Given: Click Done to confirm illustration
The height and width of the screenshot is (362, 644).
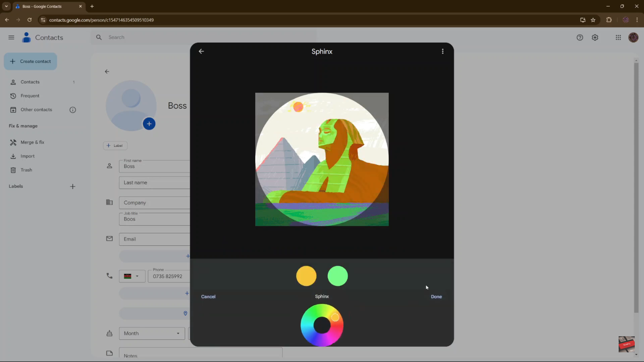Looking at the screenshot, I should (x=436, y=297).
